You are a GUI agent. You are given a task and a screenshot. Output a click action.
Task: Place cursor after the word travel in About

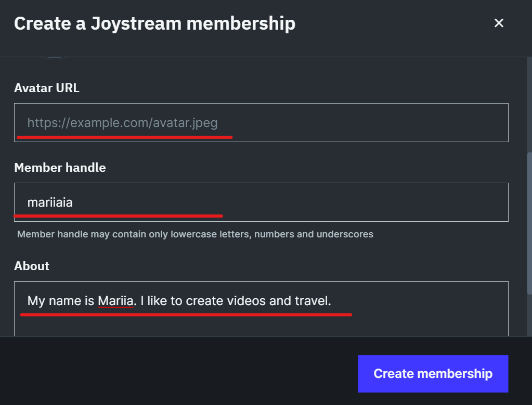329,301
